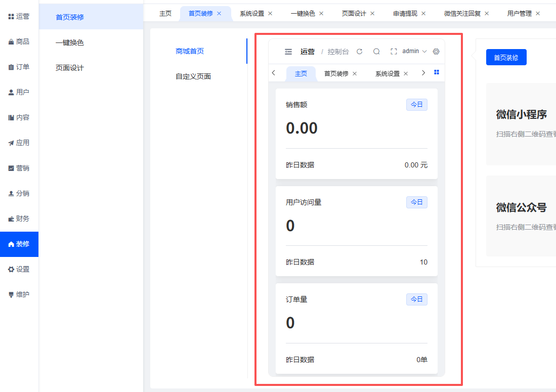The width and height of the screenshot is (556, 392).
Task: Switch to the 系统设置 top tab
Action: [x=252, y=14]
